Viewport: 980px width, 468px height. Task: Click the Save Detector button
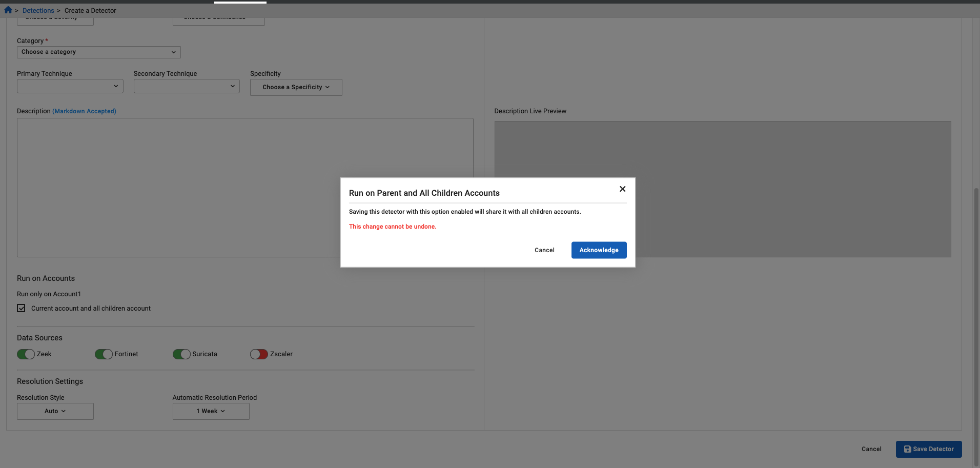[x=928, y=449]
